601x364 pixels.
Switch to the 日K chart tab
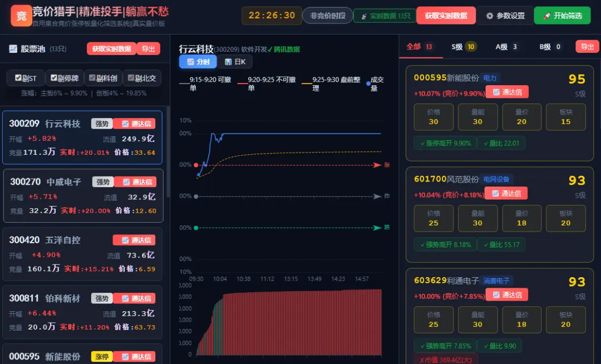pos(235,62)
